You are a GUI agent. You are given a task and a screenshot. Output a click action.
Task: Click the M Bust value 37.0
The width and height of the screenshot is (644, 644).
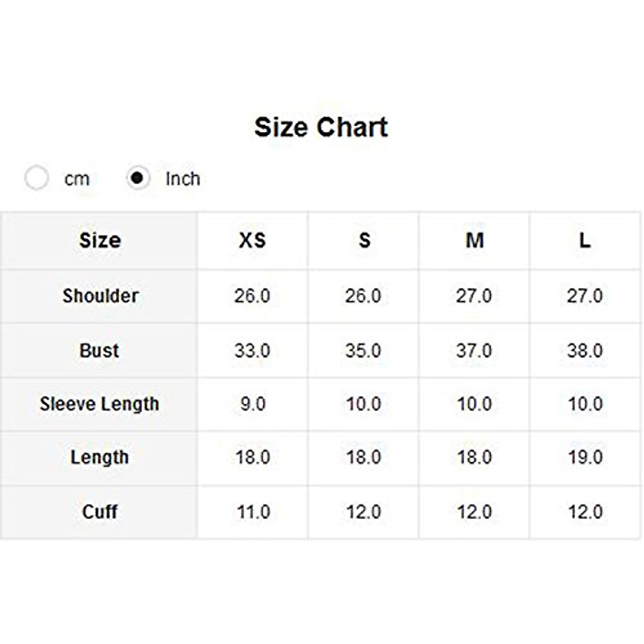474,350
